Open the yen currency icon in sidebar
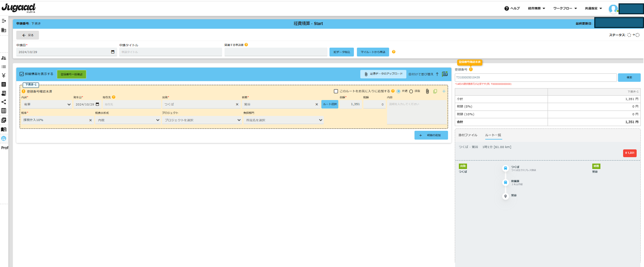The height and width of the screenshot is (267, 644). (4, 75)
